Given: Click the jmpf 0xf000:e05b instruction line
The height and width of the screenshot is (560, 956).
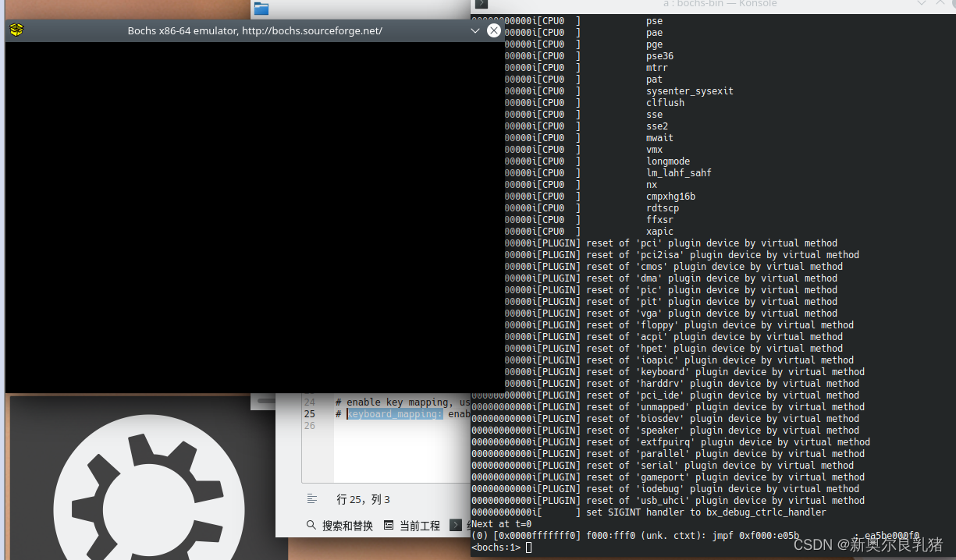Looking at the screenshot, I should click(695, 536).
